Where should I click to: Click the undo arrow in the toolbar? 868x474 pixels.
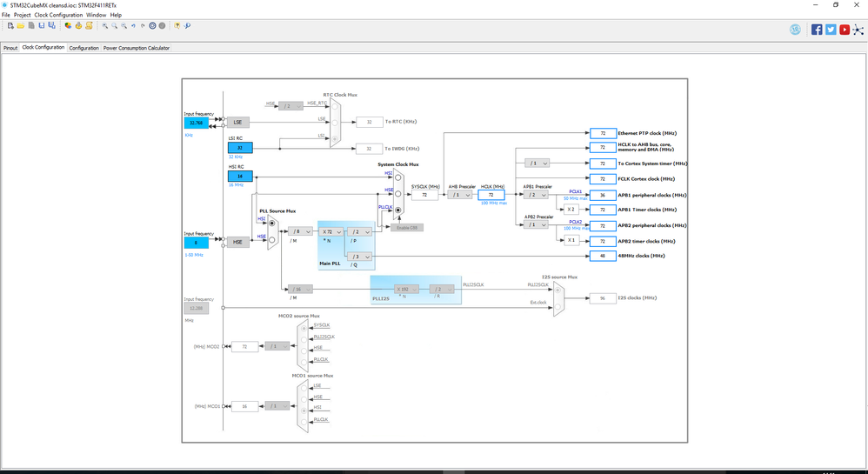133,25
